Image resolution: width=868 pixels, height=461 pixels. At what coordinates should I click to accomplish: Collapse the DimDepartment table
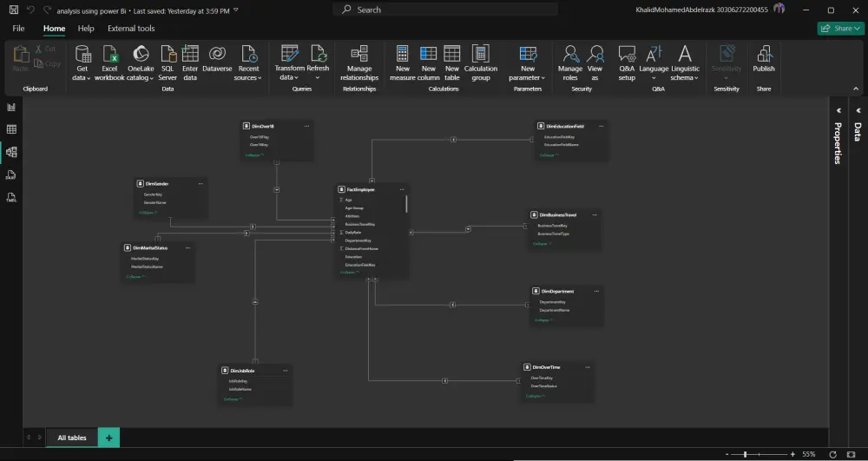[544, 319]
